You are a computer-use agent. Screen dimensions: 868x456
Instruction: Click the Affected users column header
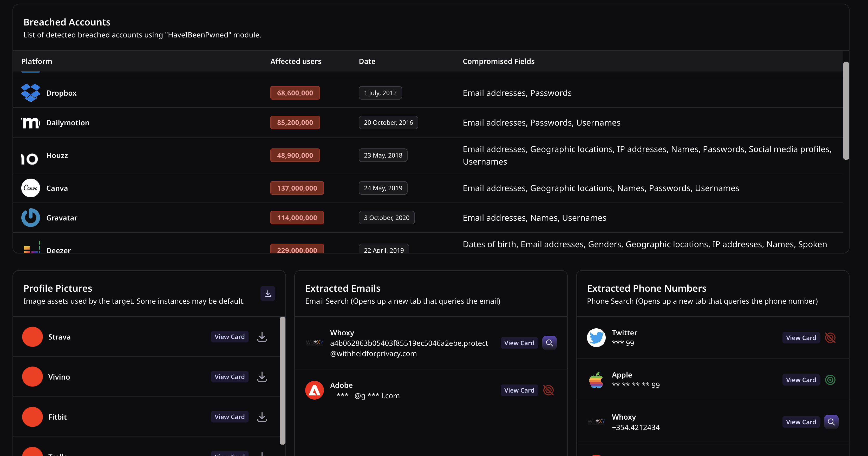[296, 61]
